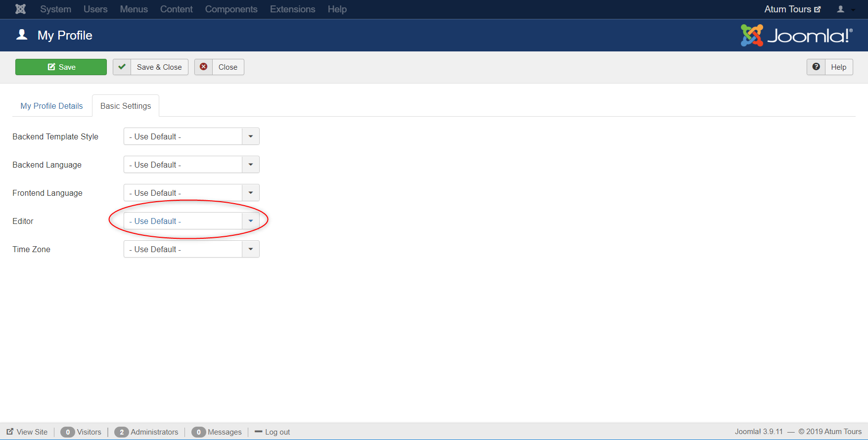Click the Messages count badge
The image size is (868, 440).
pyautogui.click(x=199, y=432)
